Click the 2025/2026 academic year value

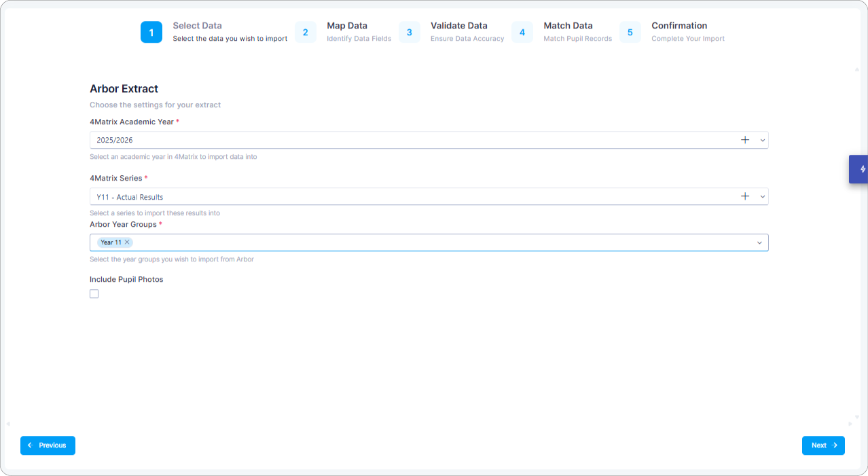pos(115,140)
